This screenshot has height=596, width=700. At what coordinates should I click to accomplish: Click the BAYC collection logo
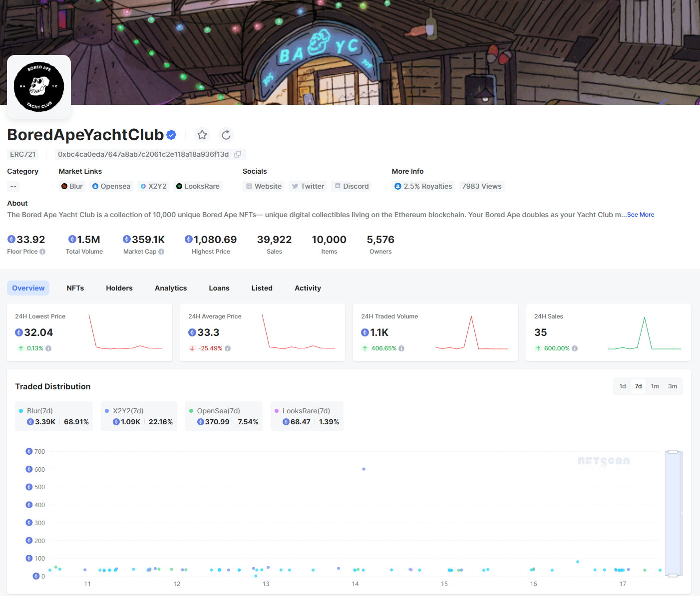39,87
